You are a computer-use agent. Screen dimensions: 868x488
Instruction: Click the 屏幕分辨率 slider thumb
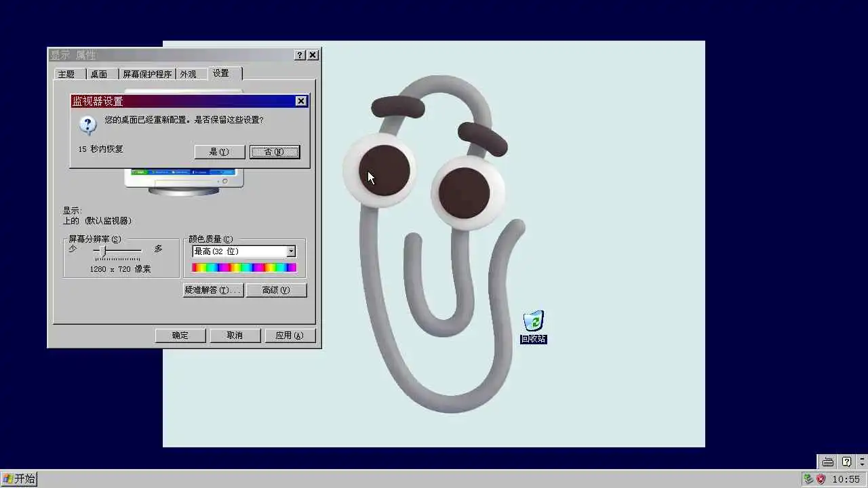[103, 251]
